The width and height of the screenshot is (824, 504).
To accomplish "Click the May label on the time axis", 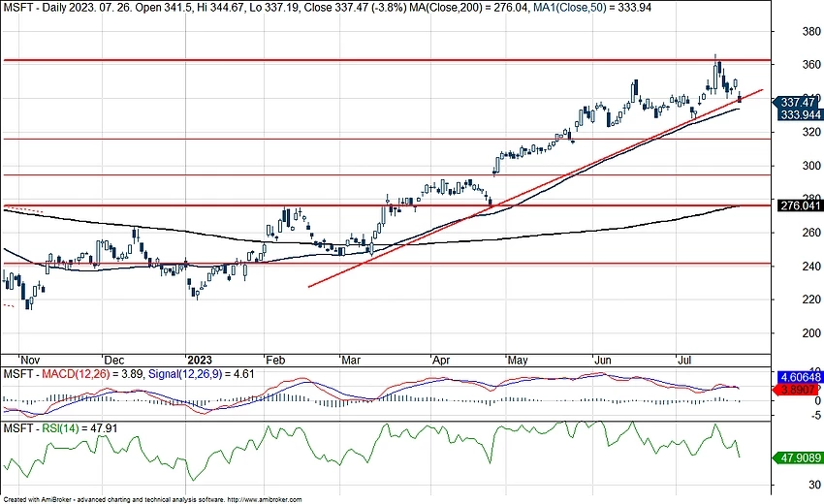I will click(517, 360).
